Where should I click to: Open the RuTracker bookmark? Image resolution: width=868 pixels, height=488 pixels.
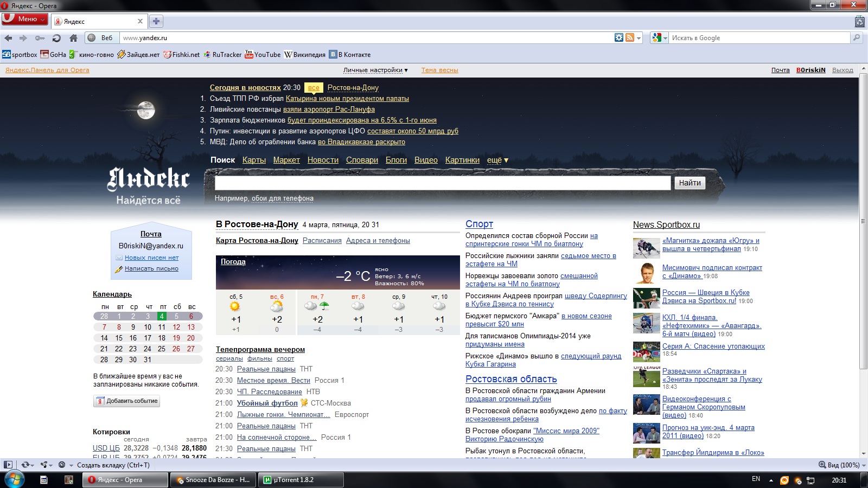pos(222,54)
